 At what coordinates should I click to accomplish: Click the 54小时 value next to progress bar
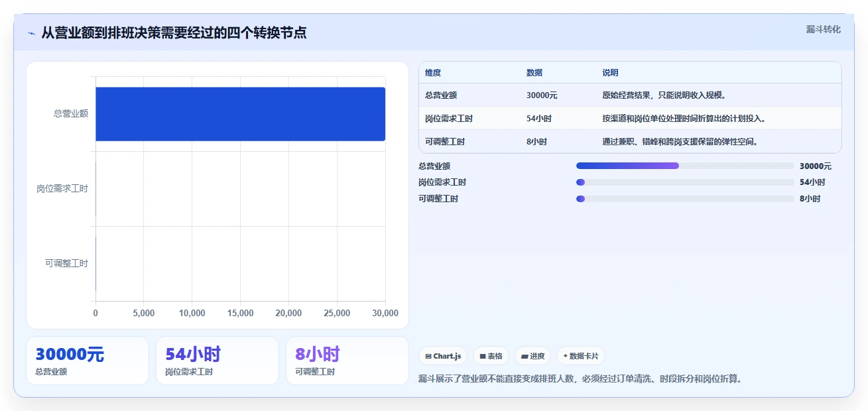coord(812,182)
